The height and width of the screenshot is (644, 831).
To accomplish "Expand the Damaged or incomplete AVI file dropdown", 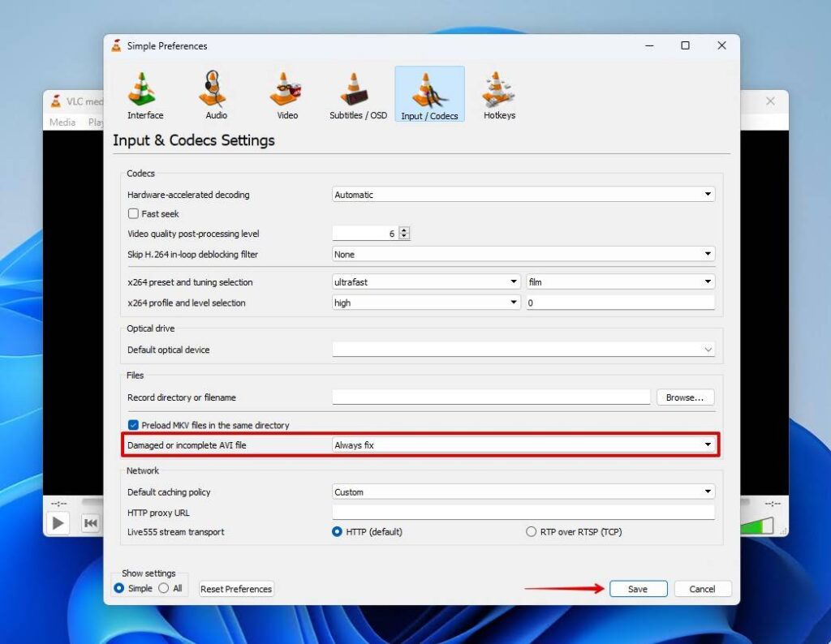I will [x=706, y=444].
